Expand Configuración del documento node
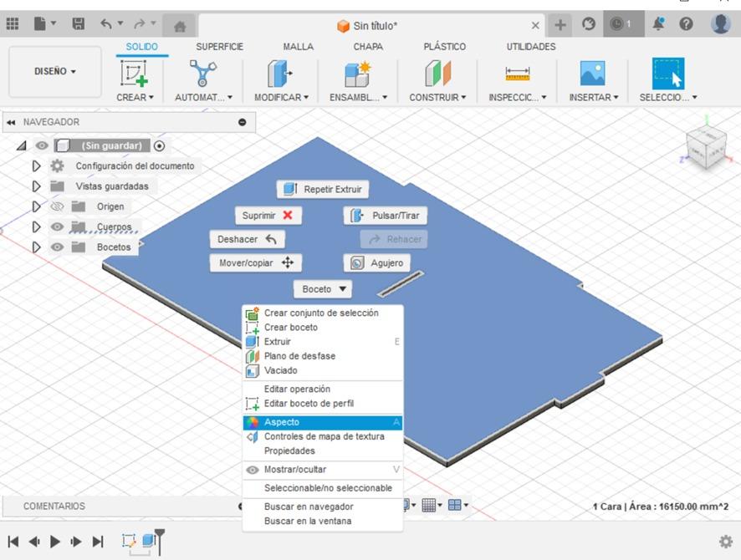This screenshot has width=741, height=560. click(37, 166)
